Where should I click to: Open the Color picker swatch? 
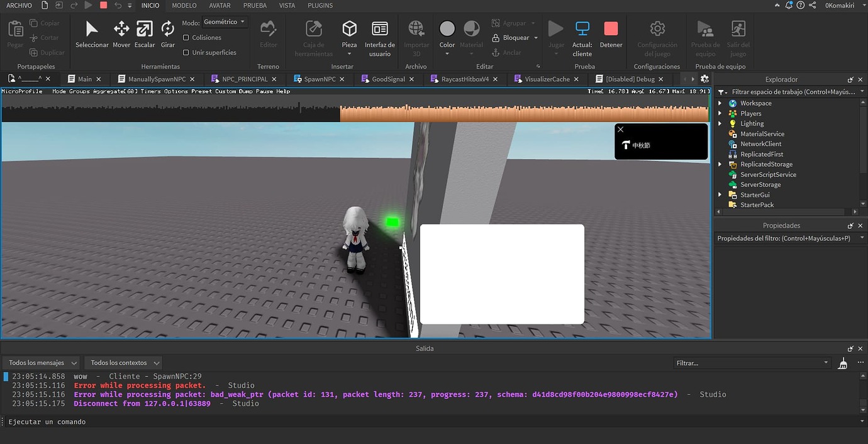click(447, 29)
